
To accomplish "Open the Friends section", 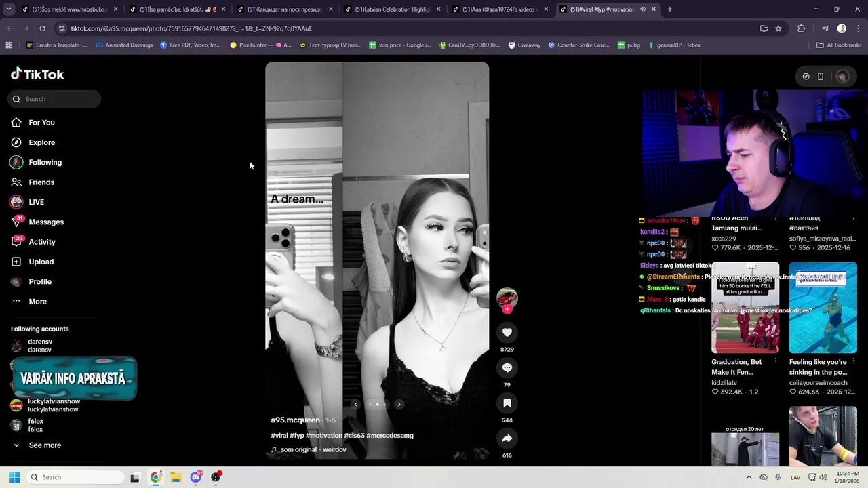I will [41, 182].
